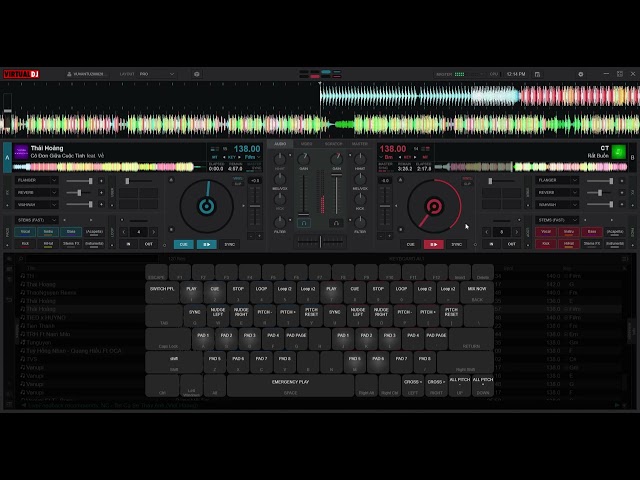
Task: Open the Layout PRO dropdown
Action: [x=157, y=74]
